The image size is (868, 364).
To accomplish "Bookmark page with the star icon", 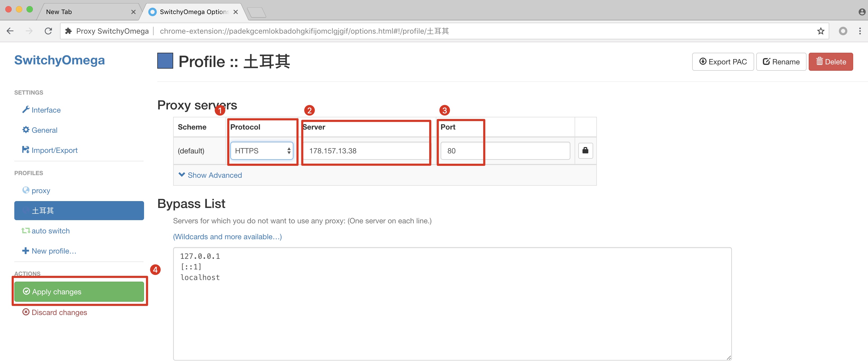I will click(821, 31).
